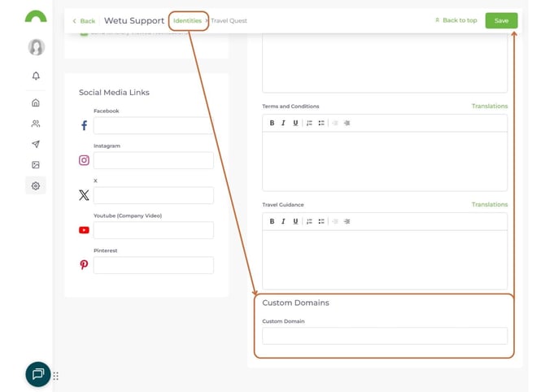
Task: Toggle bold in Terms and Conditions editor
Action: pos(272,123)
